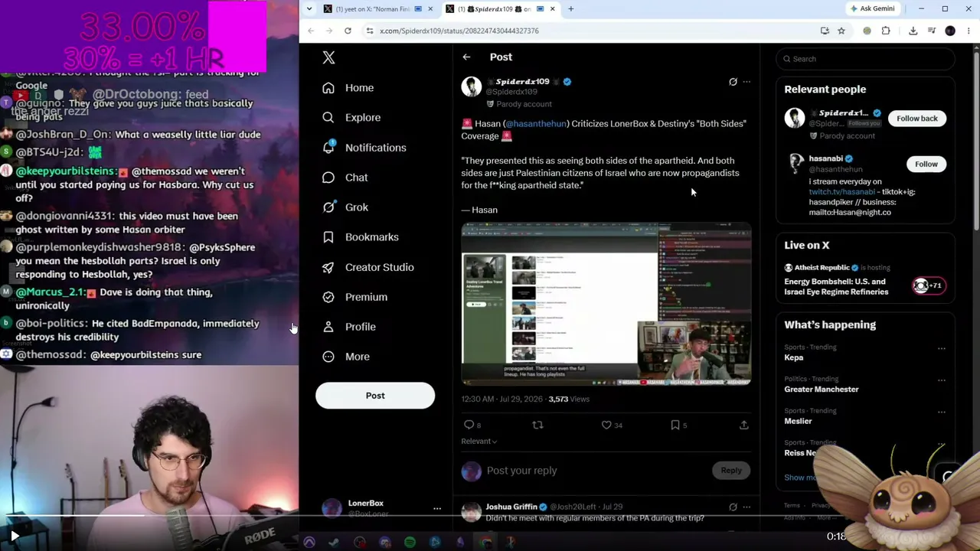980x551 pixels.
Task: Open the @hasanthehun mention link
Action: coord(536,124)
